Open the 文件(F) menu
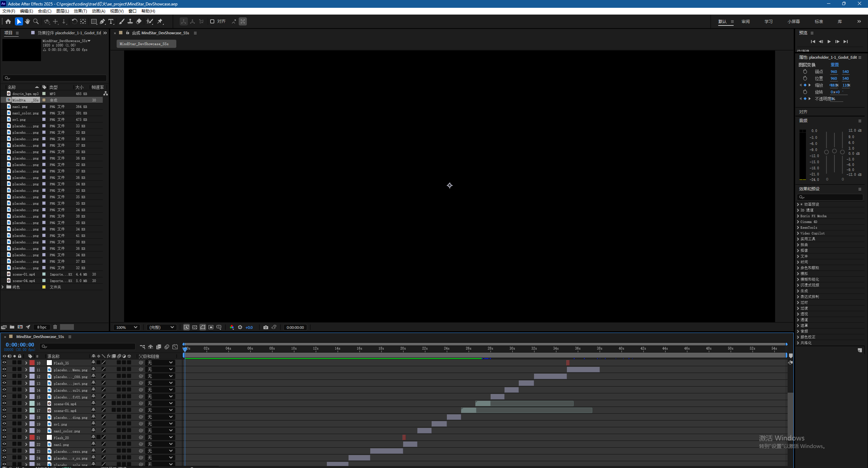 click(8, 11)
